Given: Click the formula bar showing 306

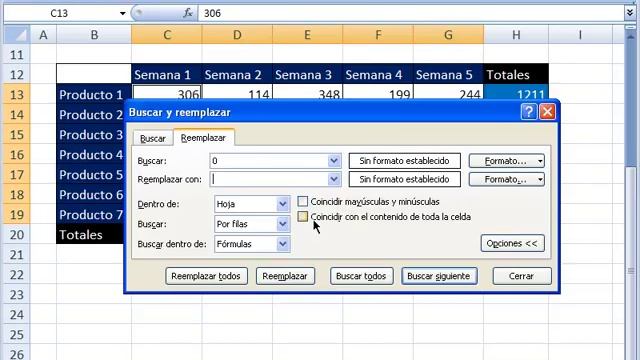Looking at the screenshot, I should click(x=410, y=13).
